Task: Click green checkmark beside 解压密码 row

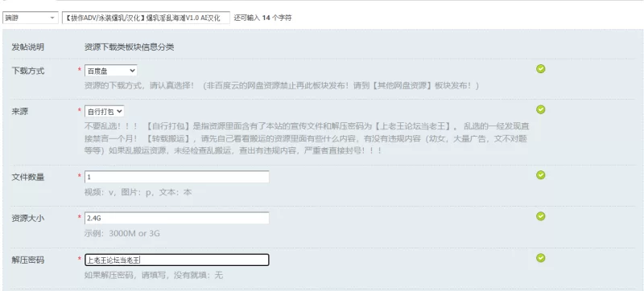Action: pyautogui.click(x=540, y=257)
